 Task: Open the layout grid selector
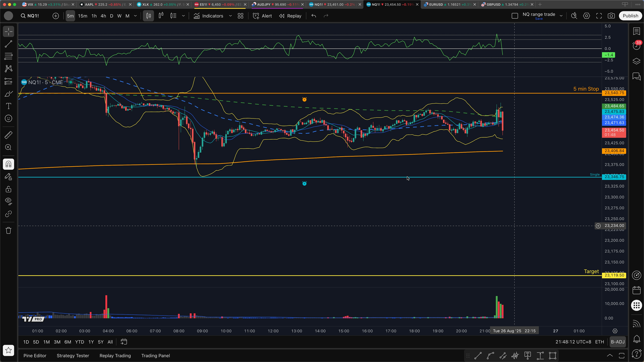[x=240, y=16]
